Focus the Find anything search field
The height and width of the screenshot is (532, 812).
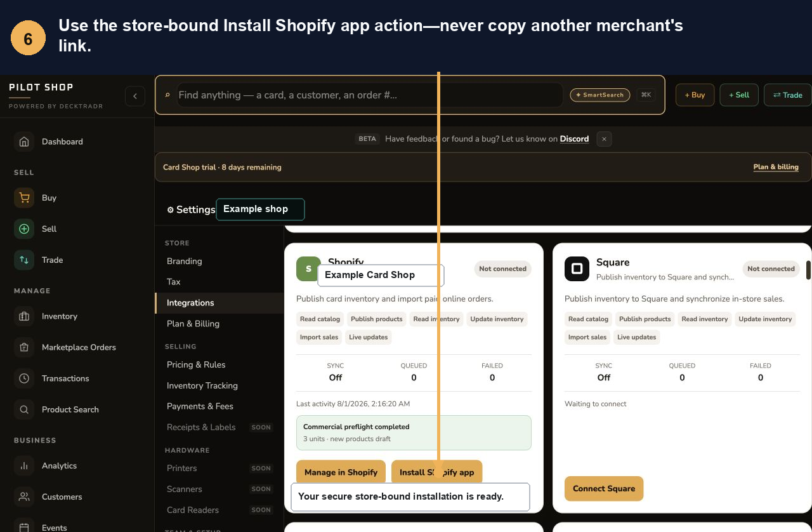click(x=370, y=95)
